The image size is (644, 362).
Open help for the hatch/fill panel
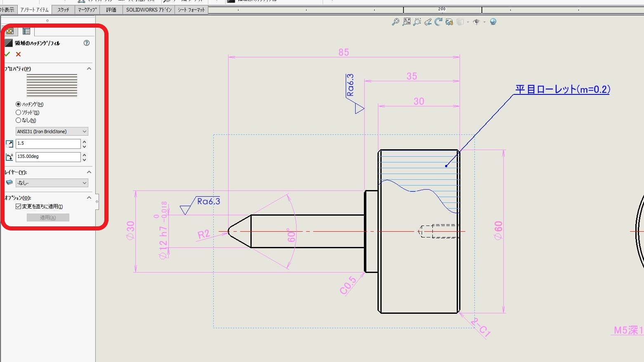(x=87, y=43)
